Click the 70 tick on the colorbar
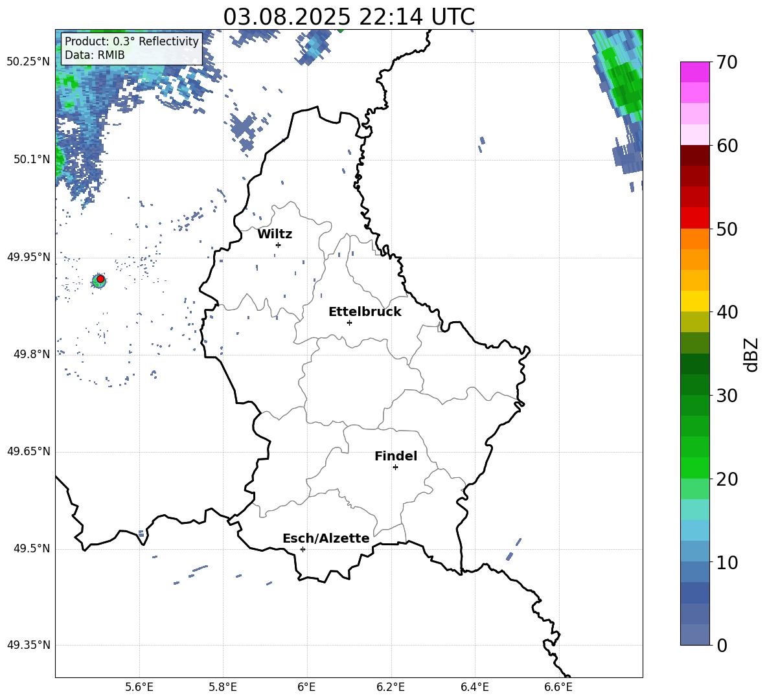 coord(726,63)
